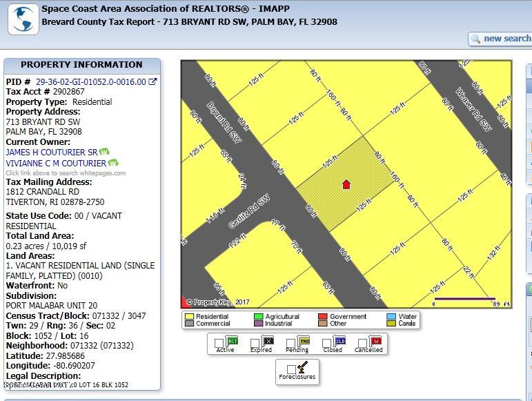Select Census Tract/Block 071332 / 3047
Viewport: 532px width, 401px height.
[x=119, y=316]
